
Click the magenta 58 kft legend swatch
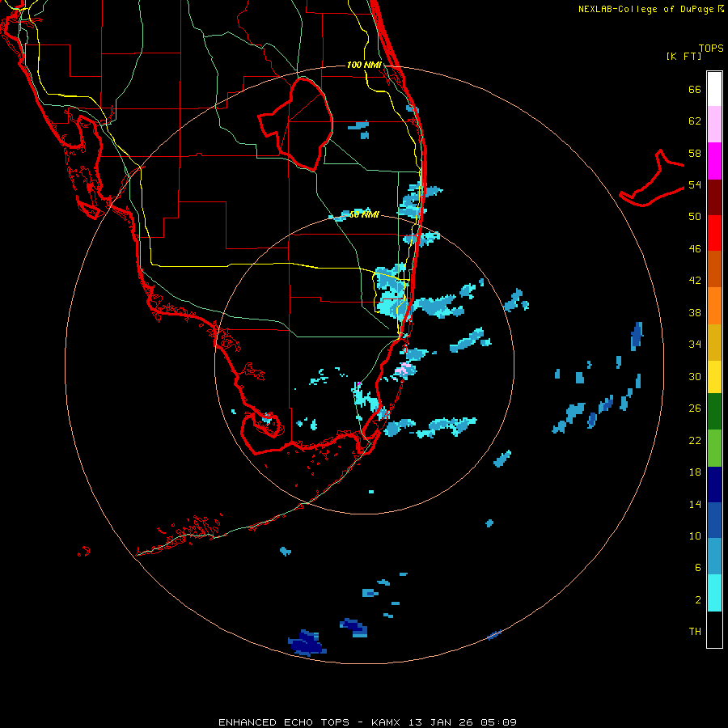(x=714, y=161)
